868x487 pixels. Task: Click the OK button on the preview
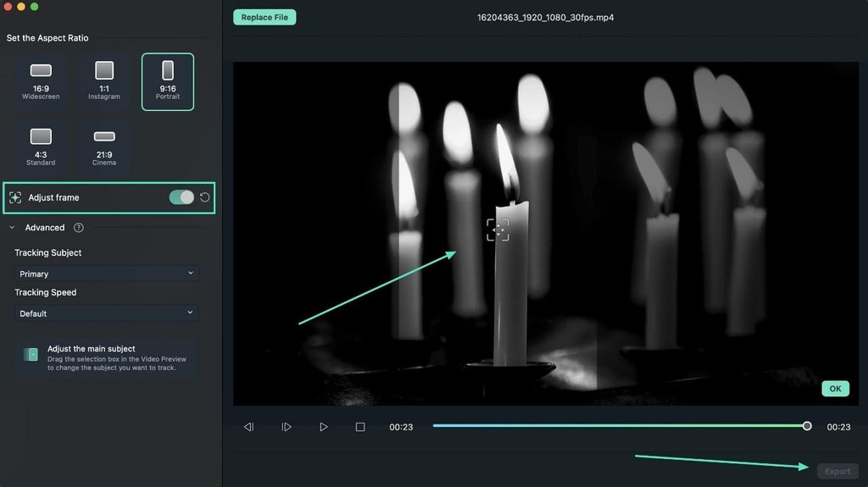tap(835, 389)
